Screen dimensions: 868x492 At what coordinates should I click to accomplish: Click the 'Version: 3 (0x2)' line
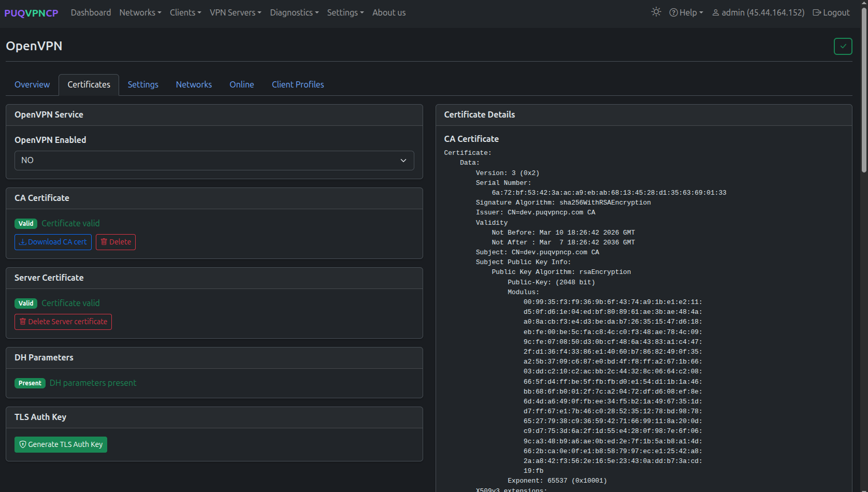pos(508,173)
